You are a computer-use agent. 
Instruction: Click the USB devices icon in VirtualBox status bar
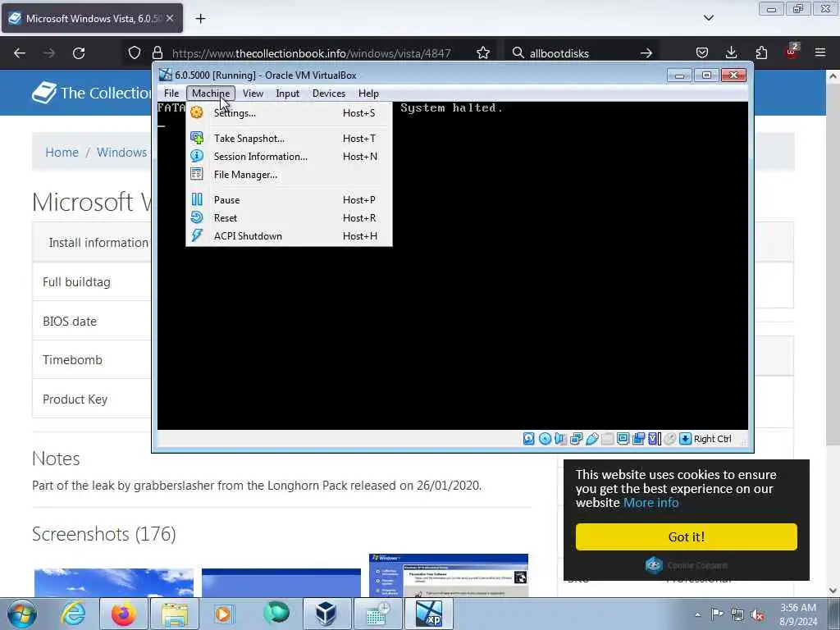(591, 439)
